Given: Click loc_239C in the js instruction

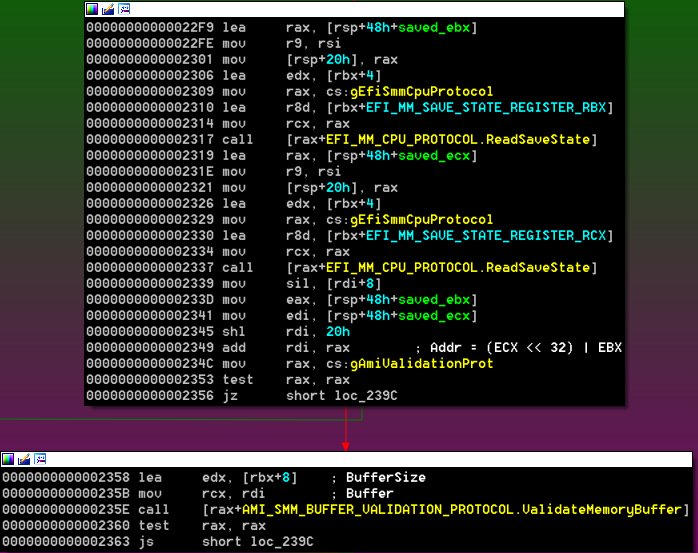Looking at the screenshot, I should point(282,542).
